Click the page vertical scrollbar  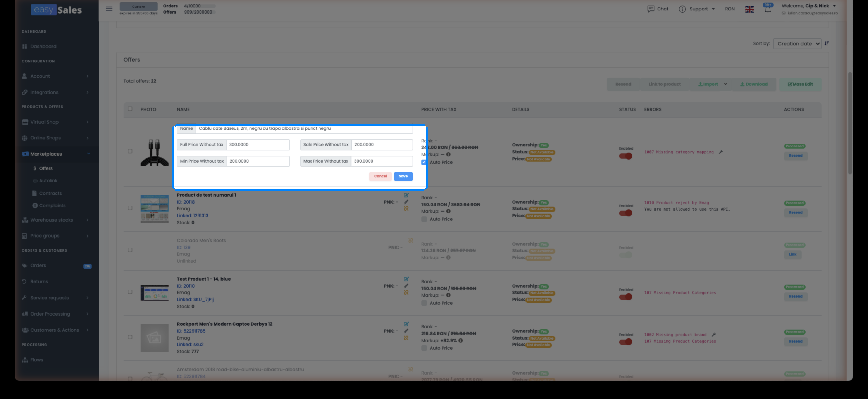pyautogui.click(x=850, y=123)
